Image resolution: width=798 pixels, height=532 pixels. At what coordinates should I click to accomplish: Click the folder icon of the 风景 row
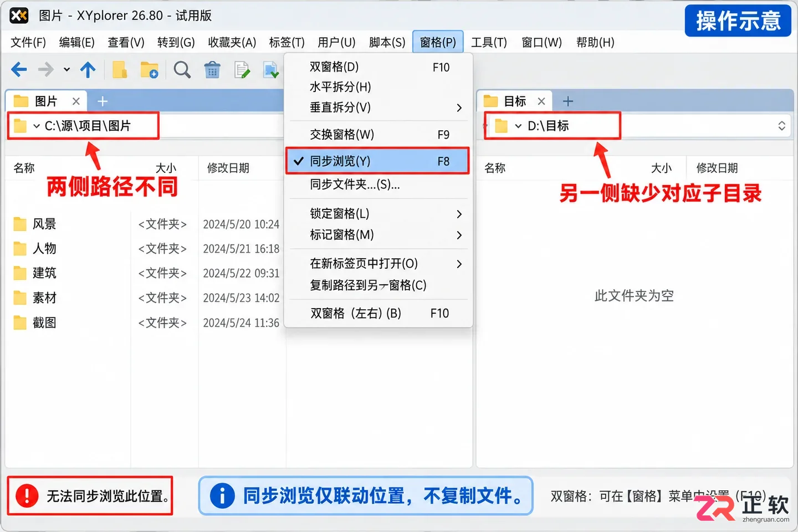point(20,224)
